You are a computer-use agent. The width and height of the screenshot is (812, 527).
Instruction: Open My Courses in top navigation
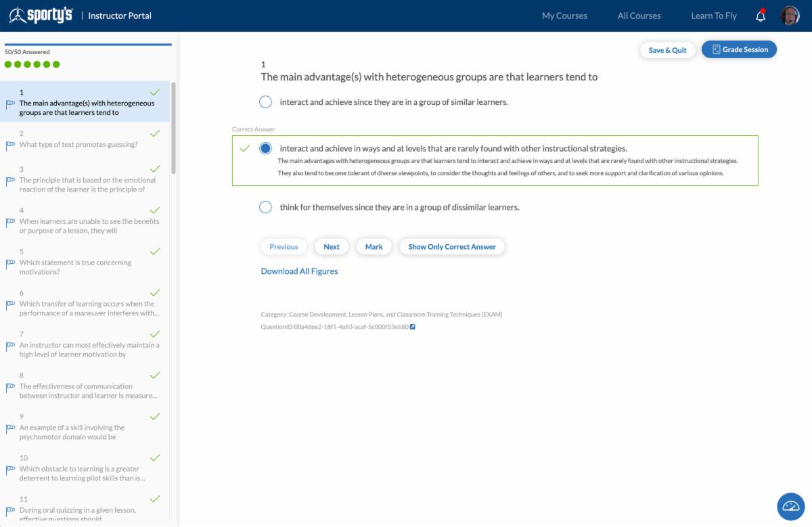tap(564, 16)
